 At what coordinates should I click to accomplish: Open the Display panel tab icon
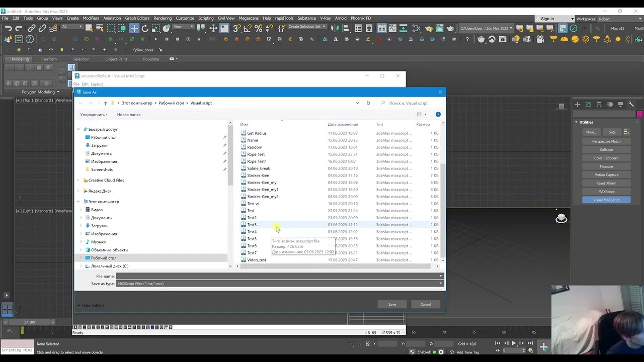click(x=620, y=104)
